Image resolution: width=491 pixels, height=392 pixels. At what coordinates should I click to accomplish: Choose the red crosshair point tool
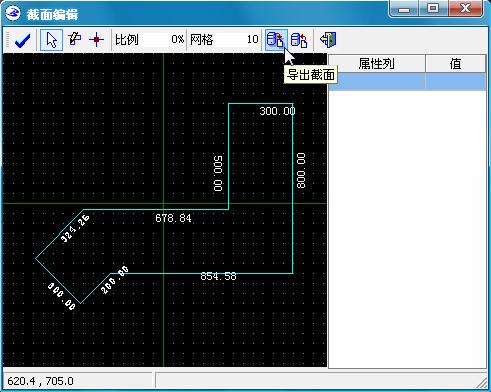(97, 40)
